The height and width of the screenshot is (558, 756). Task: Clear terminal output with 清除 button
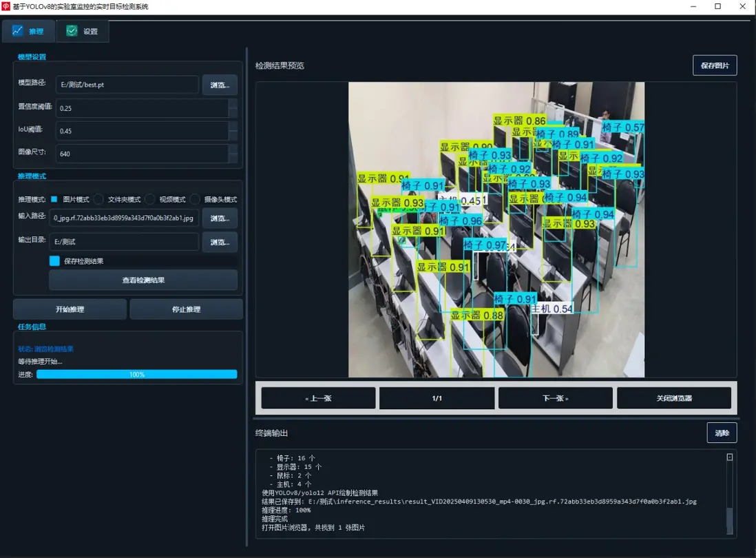[722, 433]
